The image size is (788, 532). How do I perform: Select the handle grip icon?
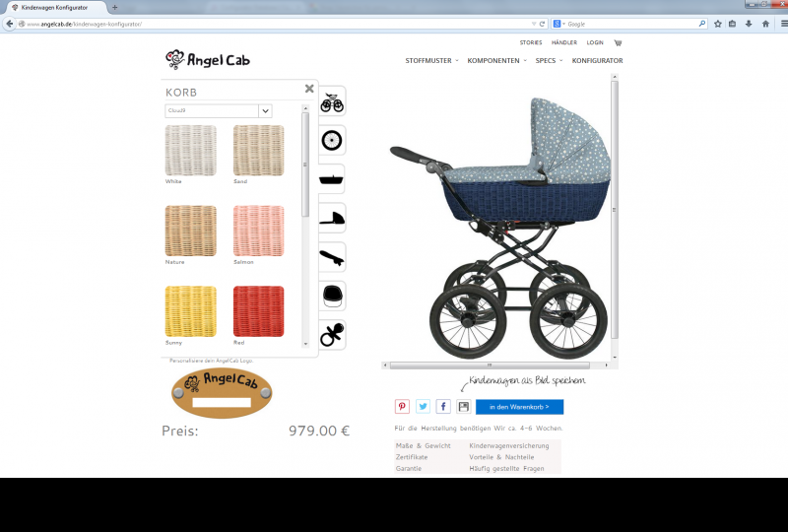[x=332, y=257]
